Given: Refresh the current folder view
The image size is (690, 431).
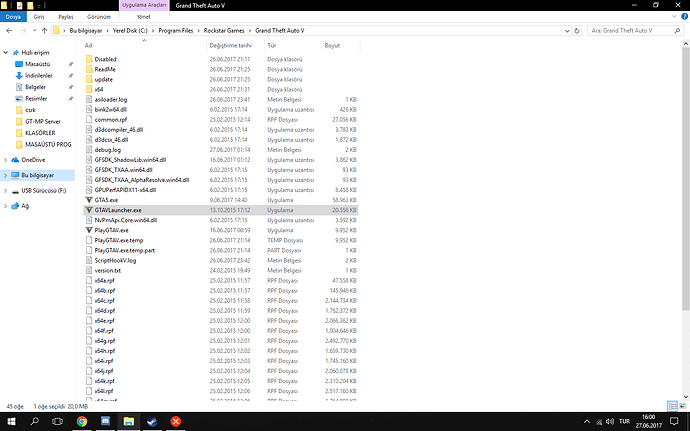Looking at the screenshot, I should point(577,31).
